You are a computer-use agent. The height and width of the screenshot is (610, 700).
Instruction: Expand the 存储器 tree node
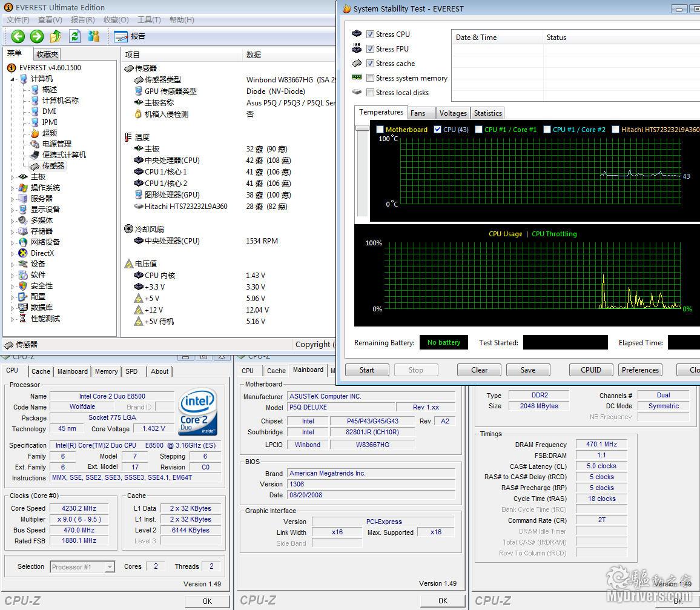point(13,232)
